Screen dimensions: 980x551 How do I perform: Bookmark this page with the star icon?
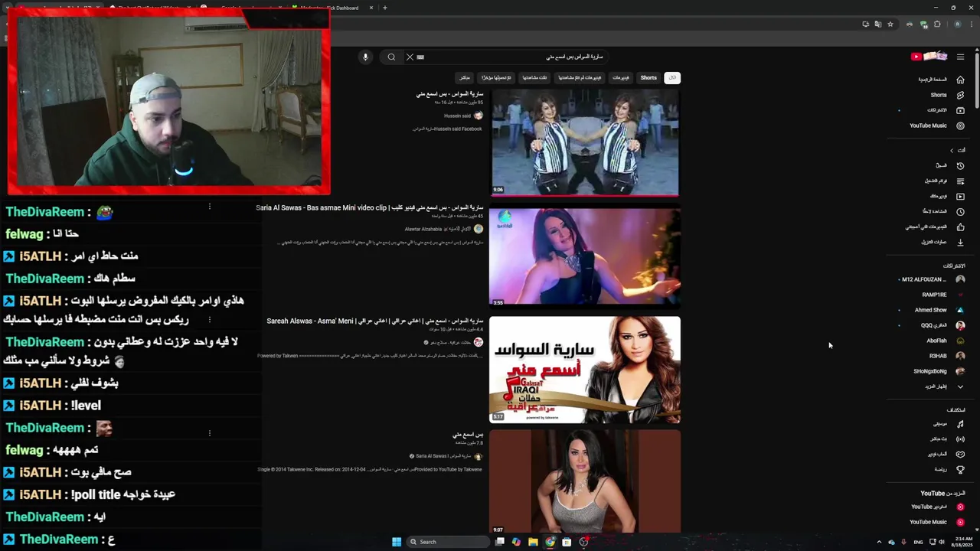click(x=890, y=24)
